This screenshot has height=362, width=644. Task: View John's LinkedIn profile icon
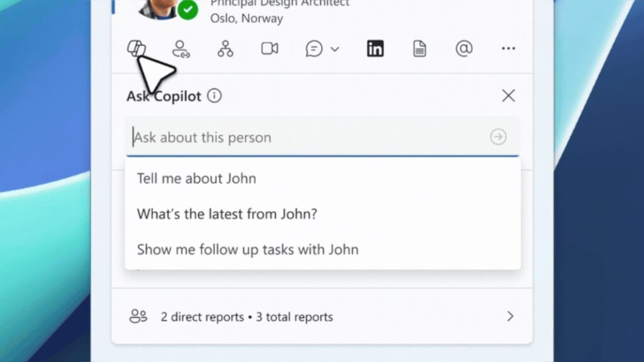pos(375,48)
